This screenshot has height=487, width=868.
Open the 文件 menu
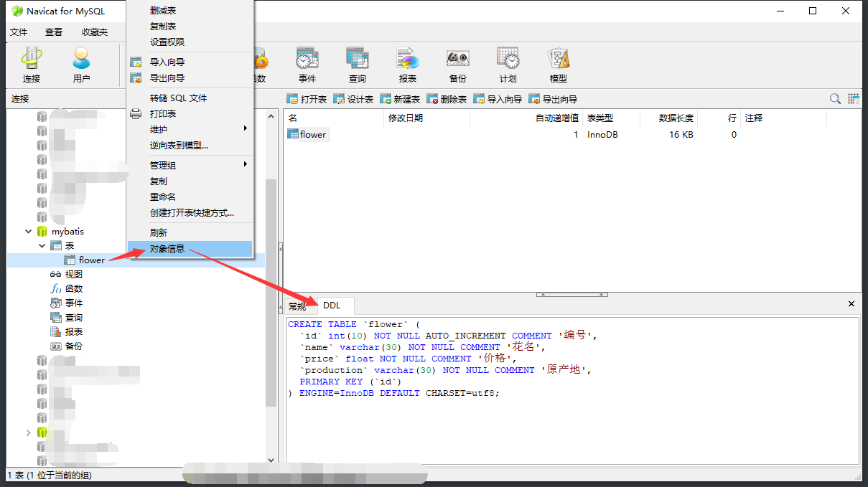[x=19, y=32]
